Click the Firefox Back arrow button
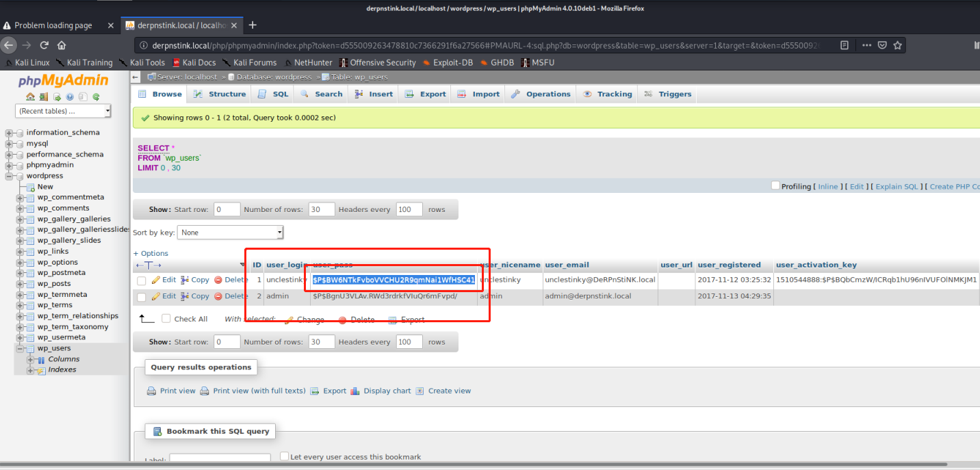The height and width of the screenshot is (470, 980). (8, 45)
